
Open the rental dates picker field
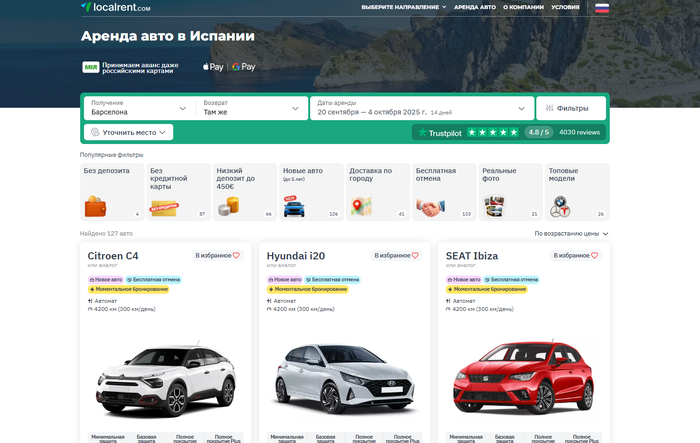pos(420,108)
